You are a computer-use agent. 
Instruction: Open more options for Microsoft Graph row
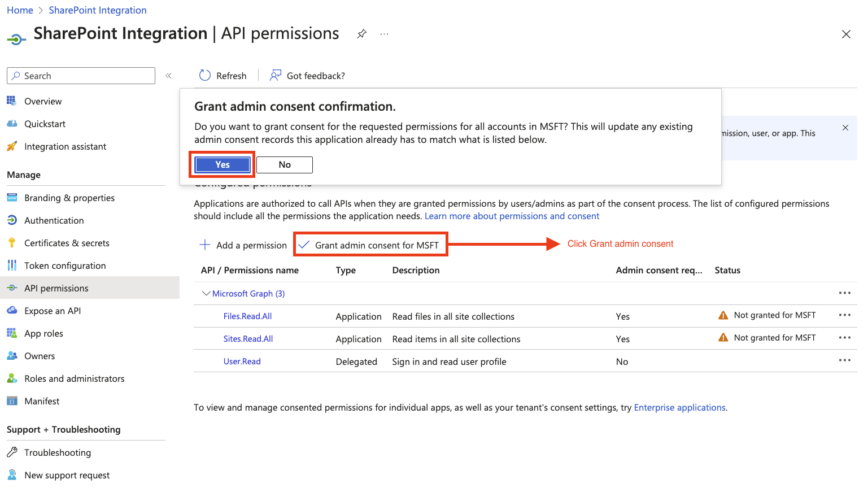pyautogui.click(x=845, y=293)
